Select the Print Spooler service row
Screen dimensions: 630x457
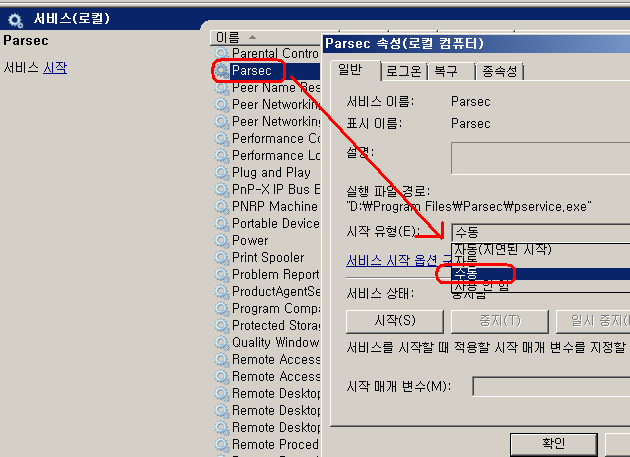tap(268, 258)
